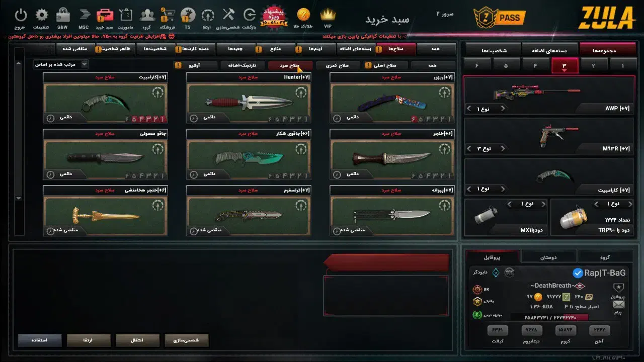The image size is (644, 362).
Task: Open the gold Z coin icon (طلا/کد طلا)
Action: click(303, 15)
